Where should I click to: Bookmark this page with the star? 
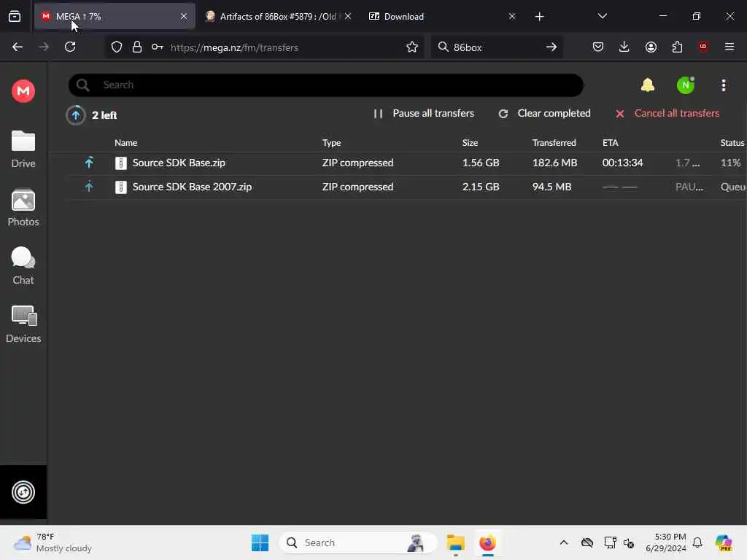(412, 47)
